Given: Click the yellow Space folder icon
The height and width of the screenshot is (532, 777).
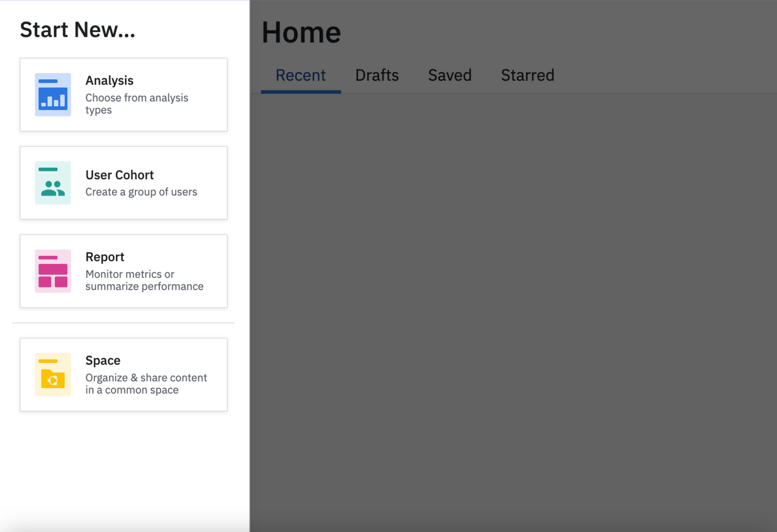Looking at the screenshot, I should (53, 374).
